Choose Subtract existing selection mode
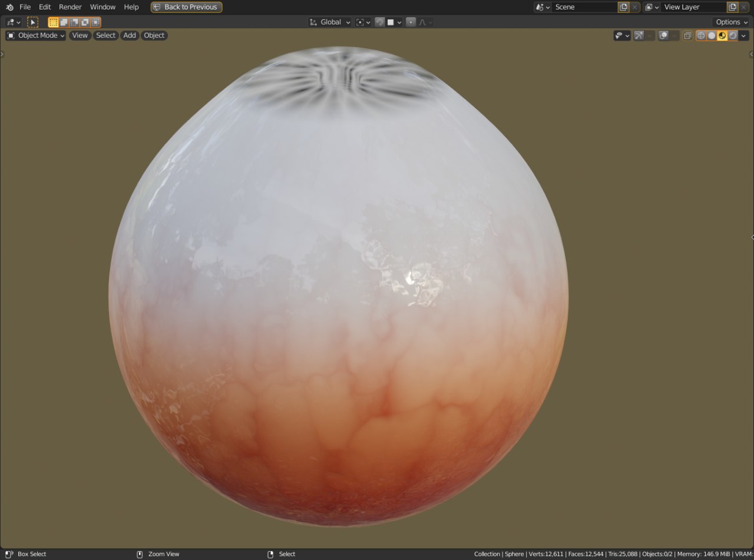754x560 pixels. click(74, 22)
